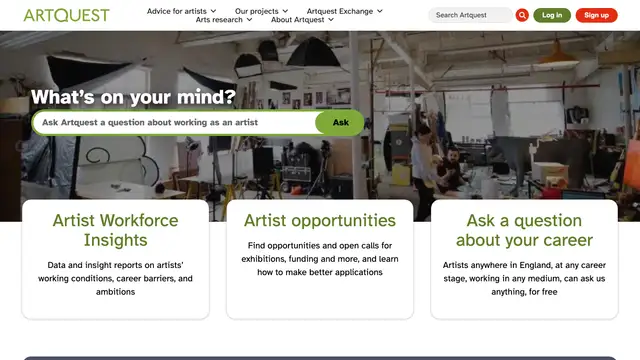
Task: Expand the Advice for artists chevron
Action: pos(213,11)
